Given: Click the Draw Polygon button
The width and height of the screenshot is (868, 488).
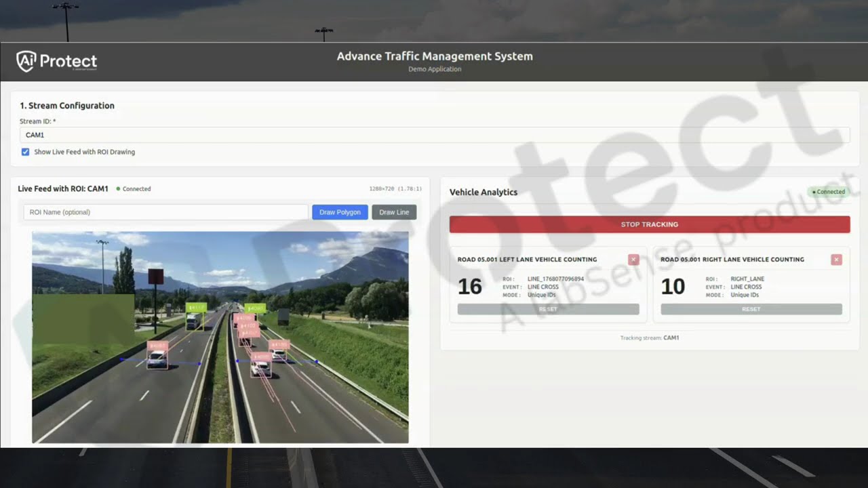Looking at the screenshot, I should click(340, 212).
